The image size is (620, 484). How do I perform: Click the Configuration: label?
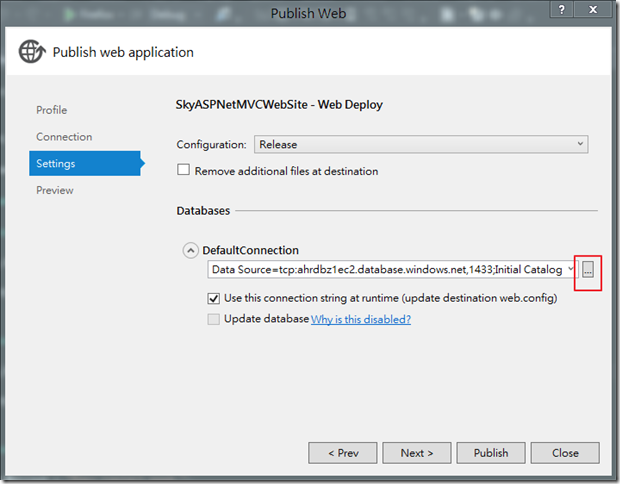(212, 144)
